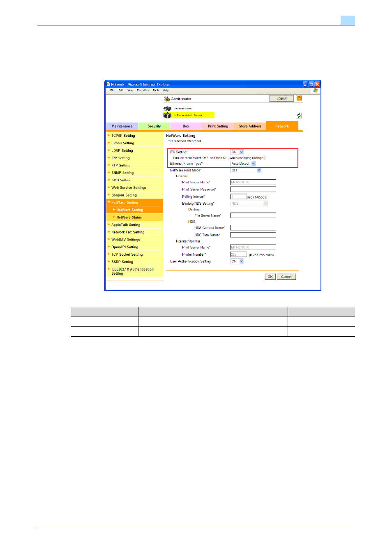Open SMB Setting in the sidebar

pyautogui.click(x=135, y=180)
